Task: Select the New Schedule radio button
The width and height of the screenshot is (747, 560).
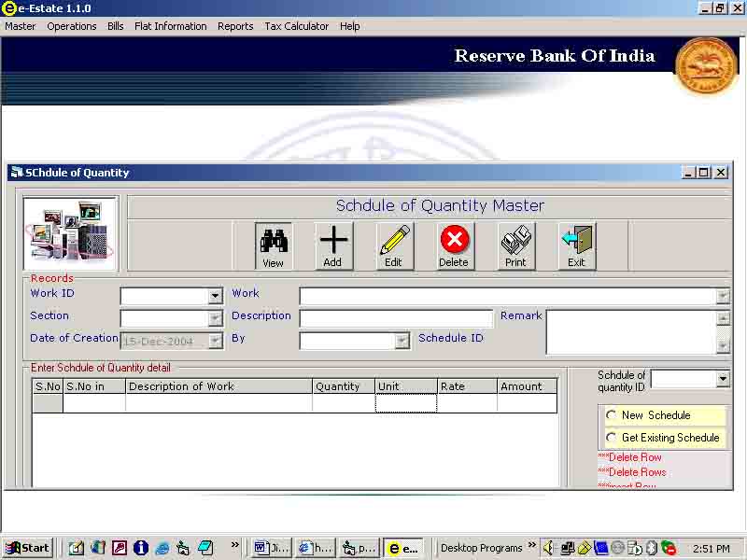Action: (x=612, y=414)
